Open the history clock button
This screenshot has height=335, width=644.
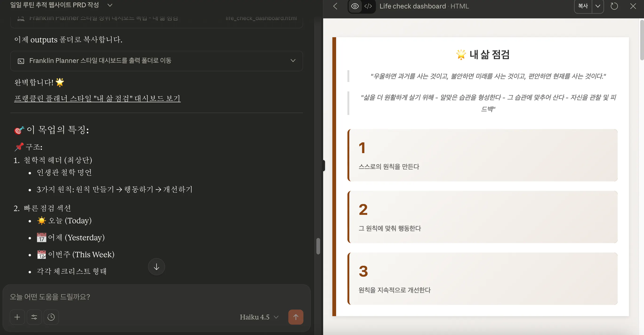pyautogui.click(x=51, y=317)
